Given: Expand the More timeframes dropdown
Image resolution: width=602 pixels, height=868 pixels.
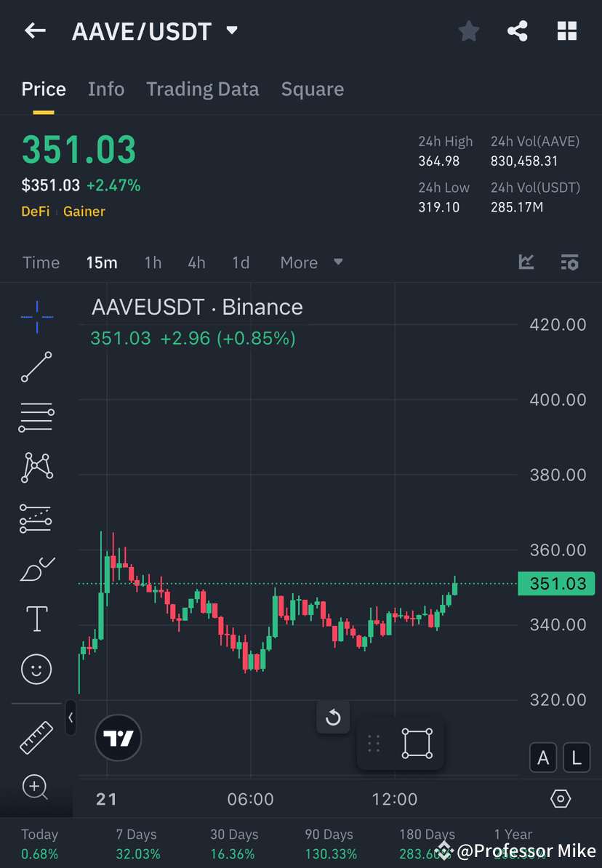Looking at the screenshot, I should [x=311, y=262].
